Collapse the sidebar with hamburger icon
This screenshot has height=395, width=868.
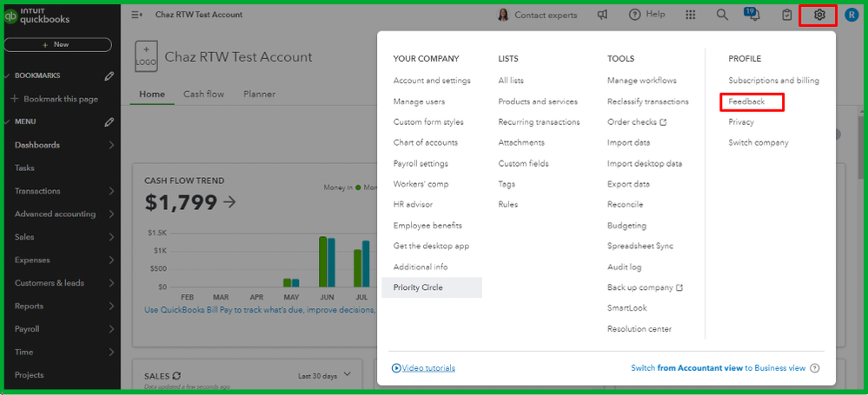tap(136, 15)
